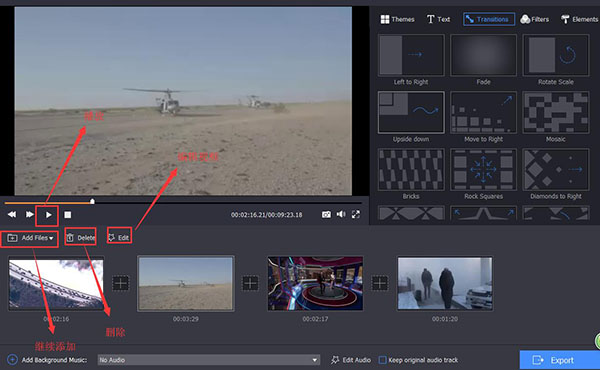Click the Add Background Music label

coord(54,360)
